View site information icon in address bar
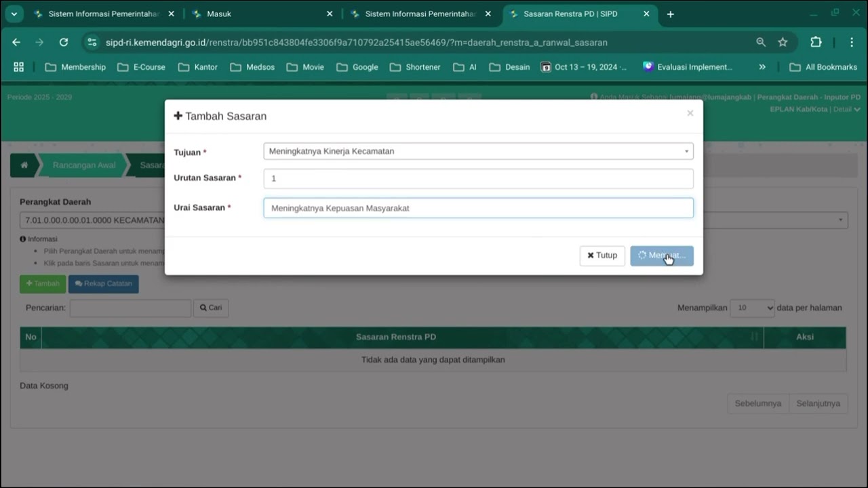868x488 pixels. (92, 42)
